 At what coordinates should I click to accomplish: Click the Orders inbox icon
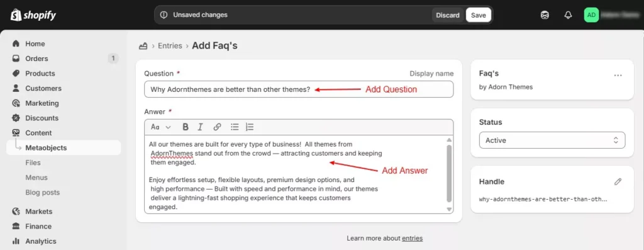pyautogui.click(x=16, y=59)
